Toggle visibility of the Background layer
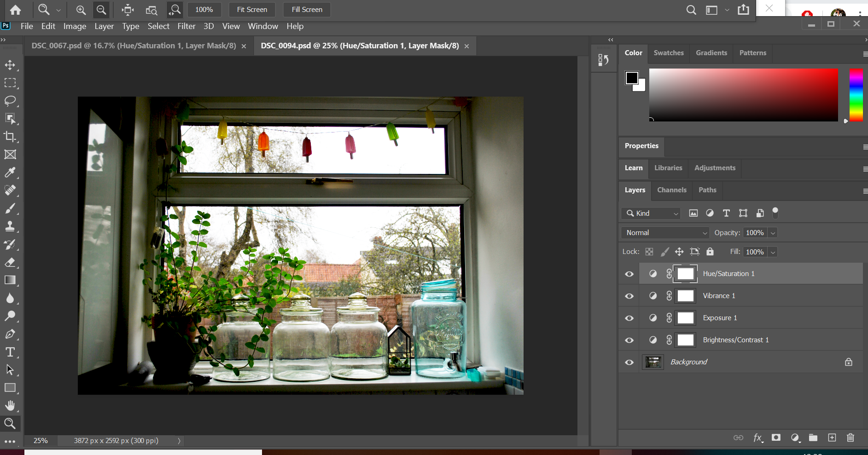868x455 pixels. (629, 362)
